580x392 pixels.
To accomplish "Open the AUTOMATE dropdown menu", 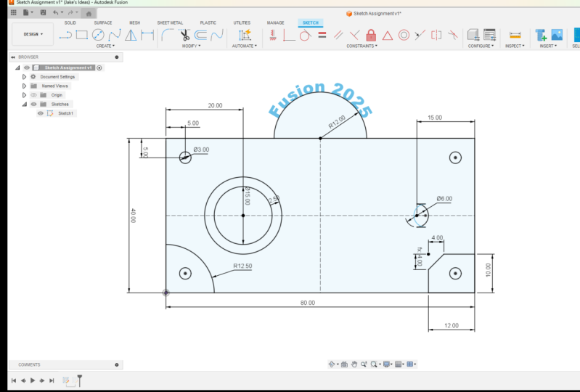I will [x=244, y=46].
